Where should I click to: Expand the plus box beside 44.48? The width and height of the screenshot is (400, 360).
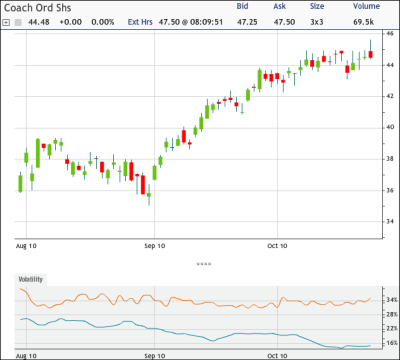coord(6,22)
